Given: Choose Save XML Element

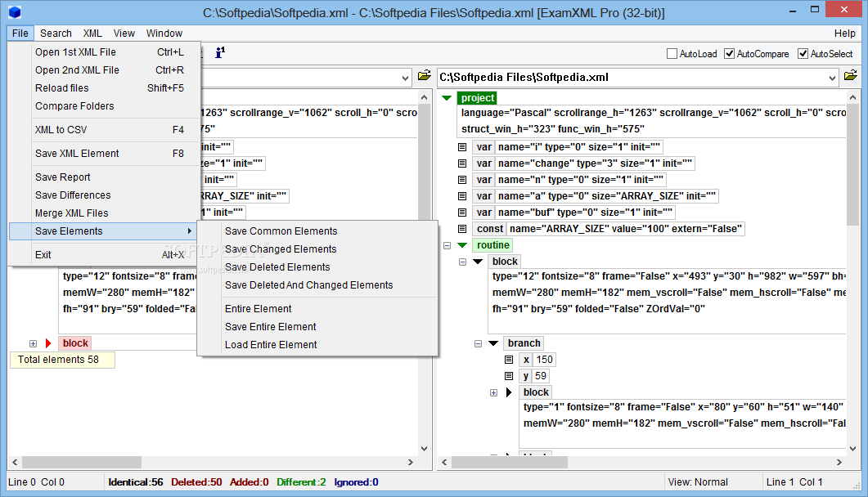Looking at the screenshot, I should [x=105, y=154].
